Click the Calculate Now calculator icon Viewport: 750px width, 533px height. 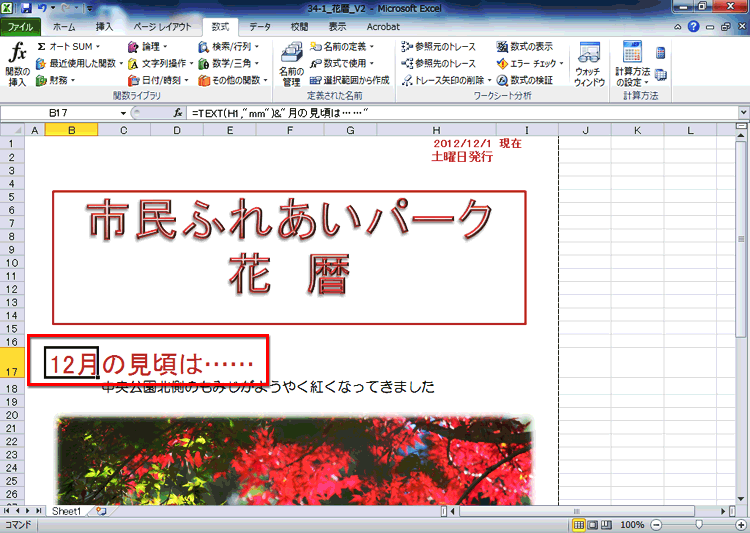coord(661,53)
